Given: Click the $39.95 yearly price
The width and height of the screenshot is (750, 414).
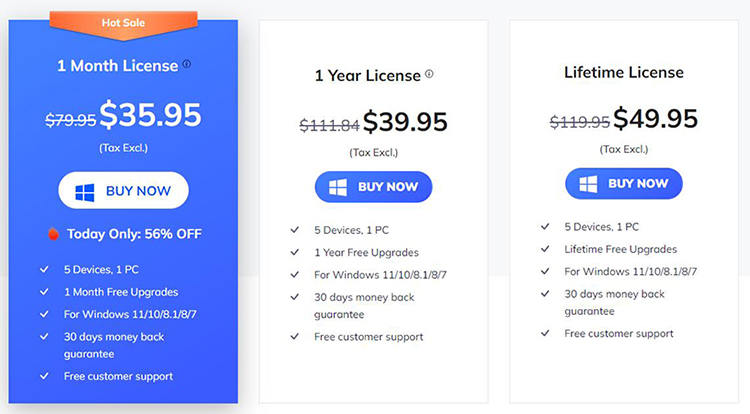Looking at the screenshot, I should click(404, 122).
